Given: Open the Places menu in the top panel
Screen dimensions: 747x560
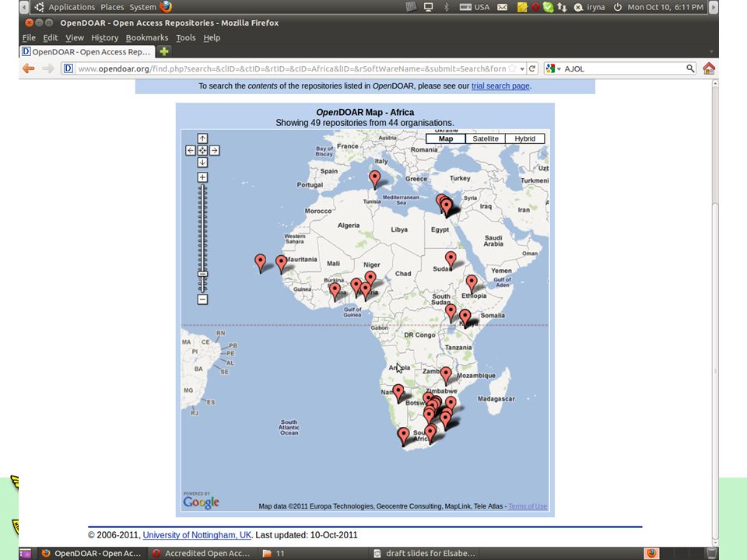Looking at the screenshot, I should pyautogui.click(x=112, y=7).
